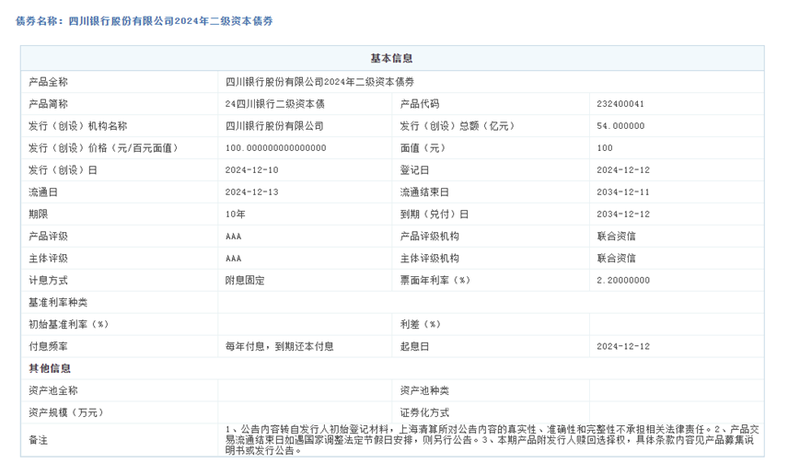The image size is (800, 475).
Task: Select the 备注 label cell
Action: [x=119, y=440]
